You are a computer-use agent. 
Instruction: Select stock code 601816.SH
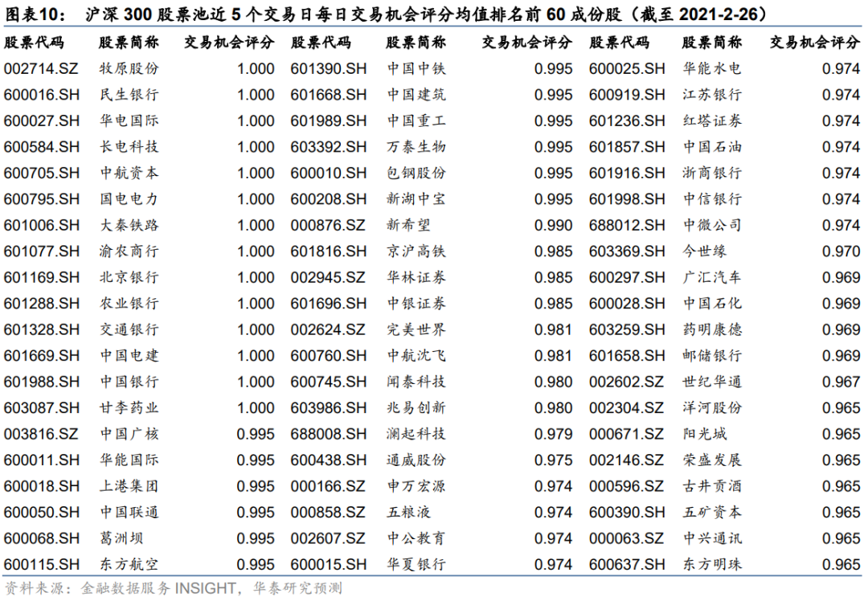328,251
